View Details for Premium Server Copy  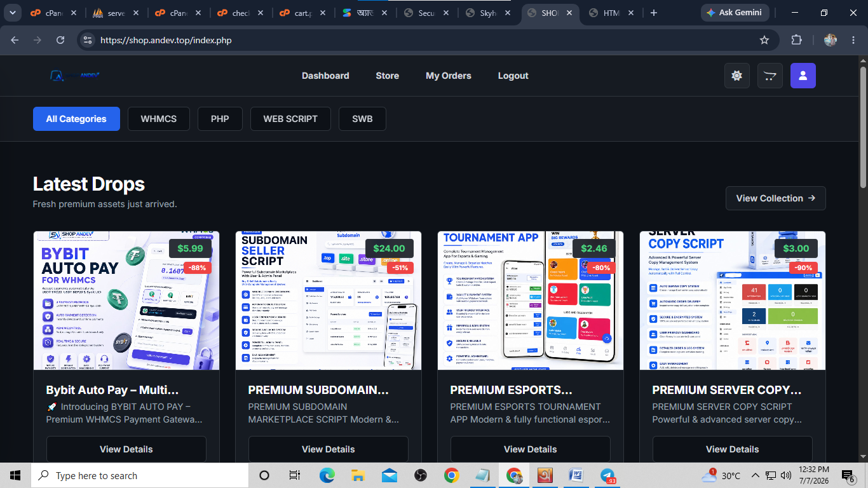click(733, 449)
